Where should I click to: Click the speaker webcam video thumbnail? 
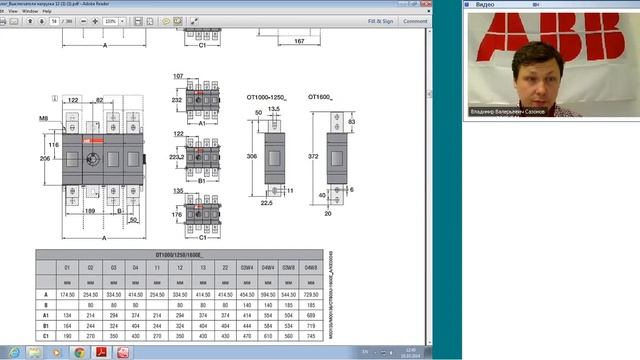553,65
